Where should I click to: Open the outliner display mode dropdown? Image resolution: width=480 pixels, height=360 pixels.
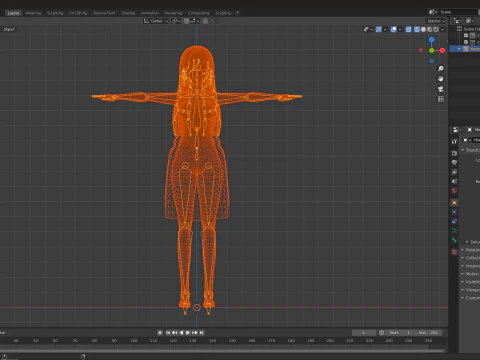tap(469, 21)
